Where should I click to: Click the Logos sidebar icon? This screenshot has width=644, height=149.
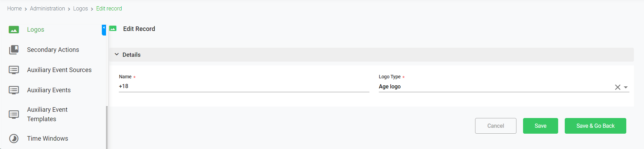tap(14, 30)
